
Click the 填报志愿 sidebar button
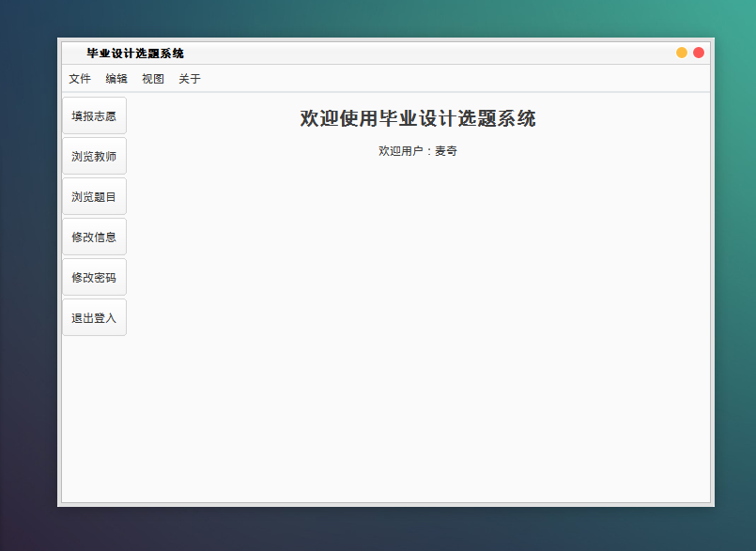pos(94,115)
